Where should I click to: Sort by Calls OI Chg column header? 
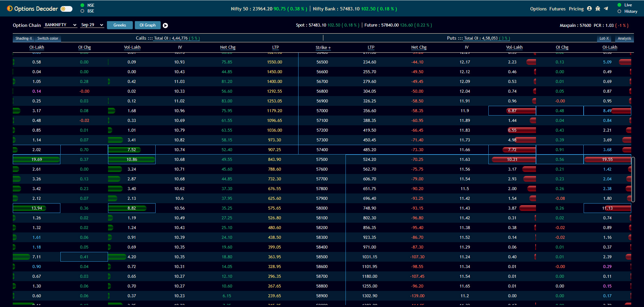[x=85, y=47]
